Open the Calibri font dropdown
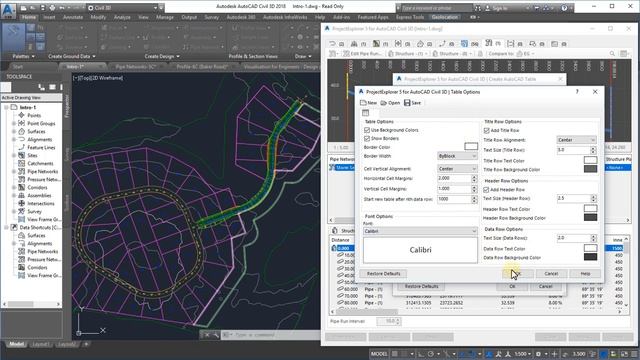Screen dimensions: 640x360 point(420,231)
